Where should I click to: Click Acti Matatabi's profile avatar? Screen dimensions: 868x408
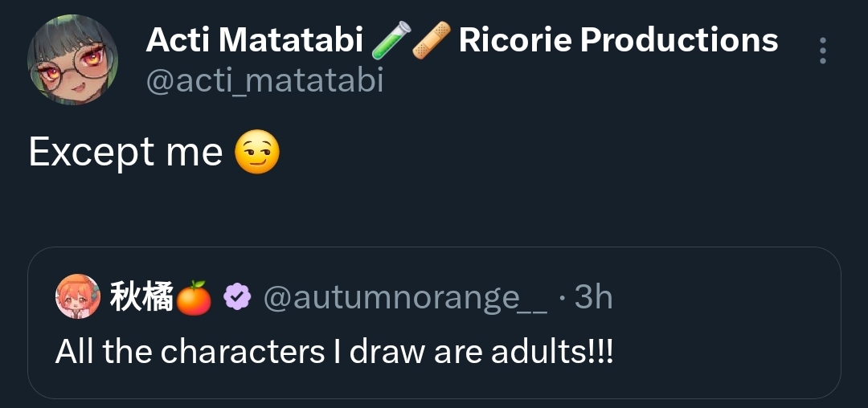click(72, 59)
